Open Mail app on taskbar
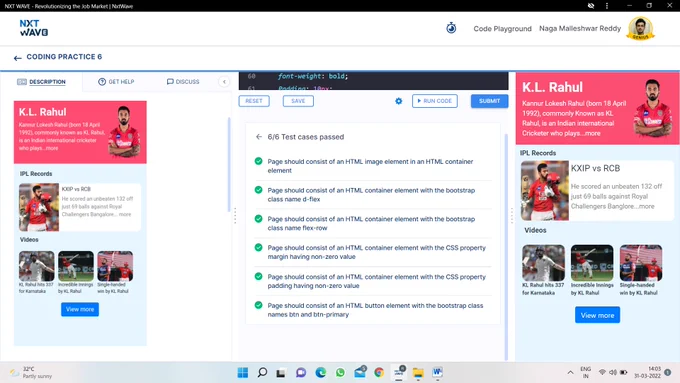 pos(360,372)
